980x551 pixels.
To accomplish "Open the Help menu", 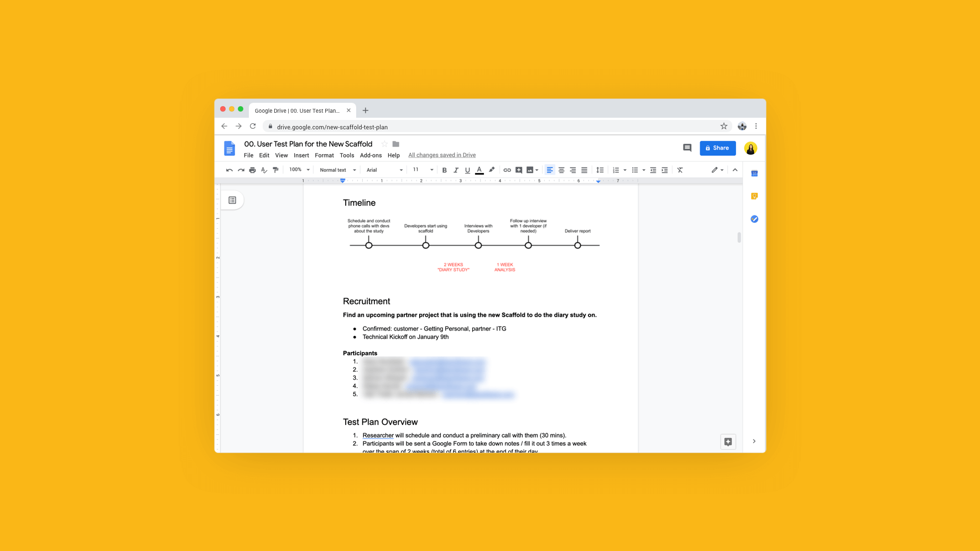I will pos(393,155).
